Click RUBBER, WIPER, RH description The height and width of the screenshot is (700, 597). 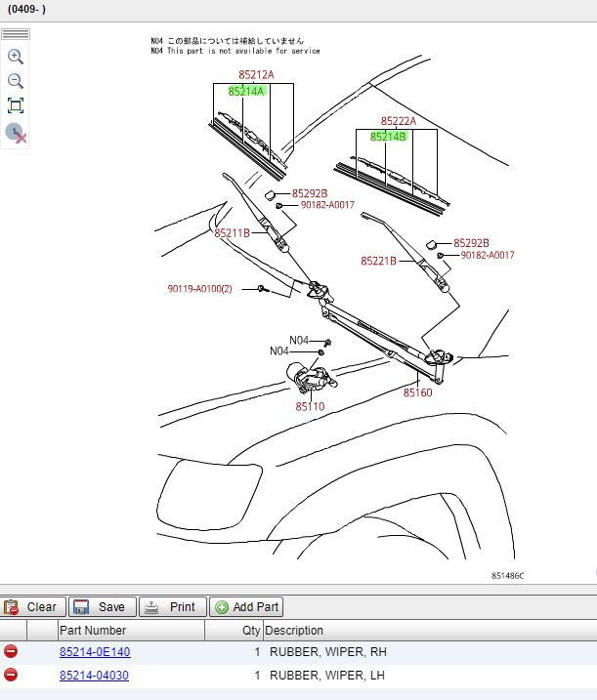[328, 652]
